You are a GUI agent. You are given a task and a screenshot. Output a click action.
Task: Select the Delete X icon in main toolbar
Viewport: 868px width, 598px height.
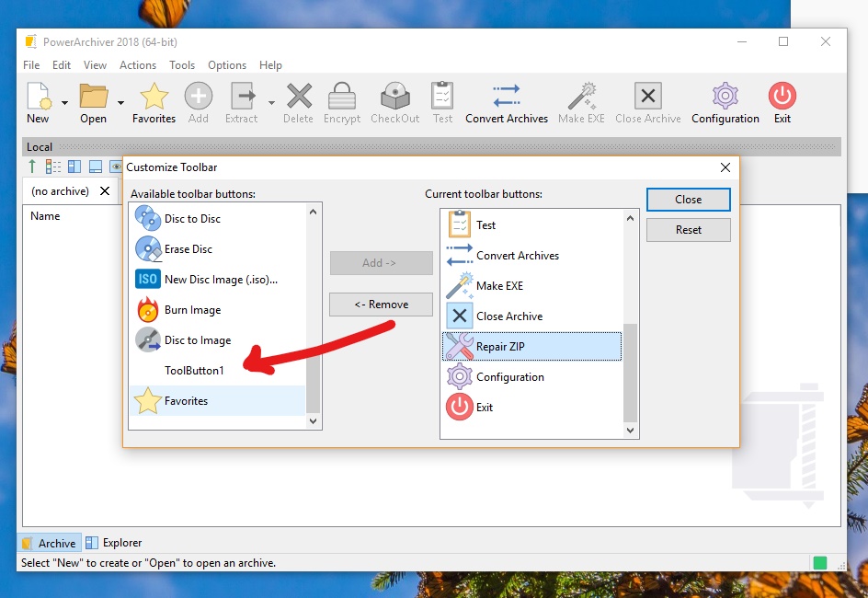[299, 97]
